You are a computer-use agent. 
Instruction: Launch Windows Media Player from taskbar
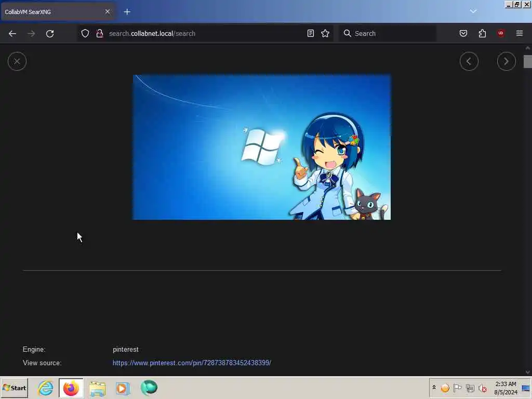click(123, 388)
